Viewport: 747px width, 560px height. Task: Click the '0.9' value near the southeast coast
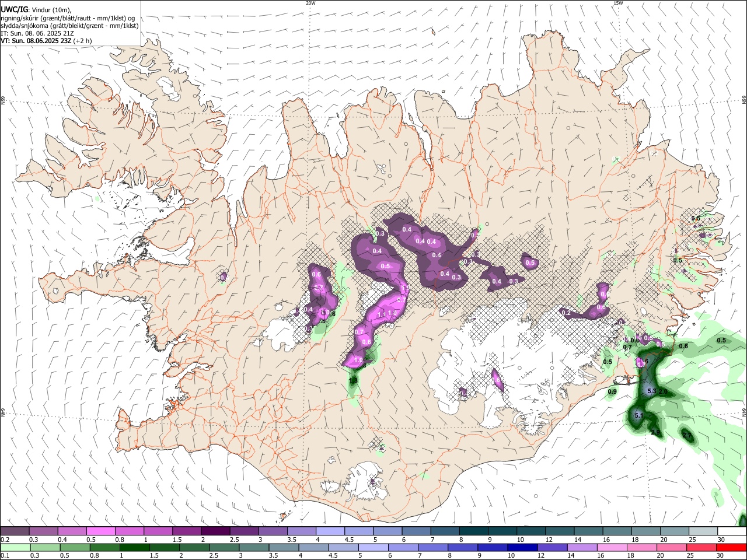point(612,391)
